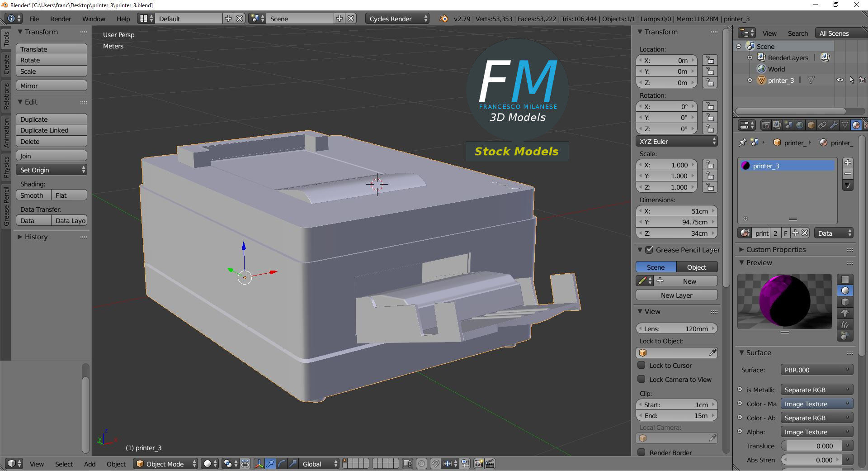868x471 pixels.
Task: Click the proportional editing circle icon
Action: pyautogui.click(x=421, y=464)
